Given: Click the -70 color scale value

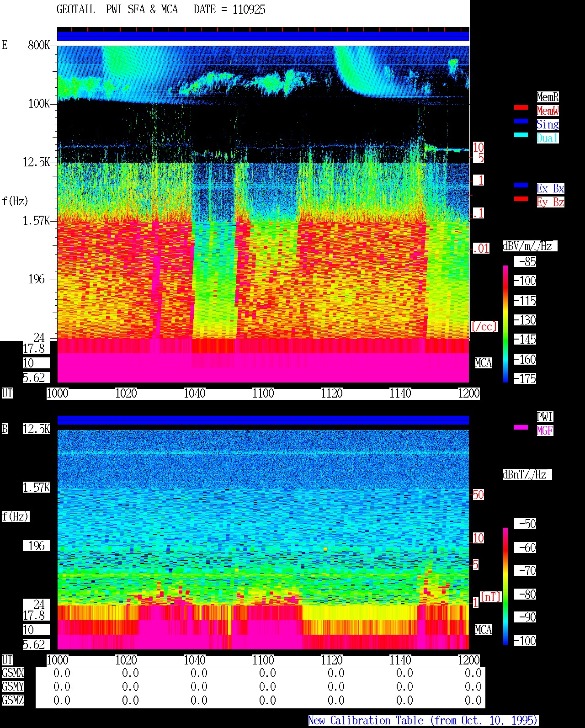Looking at the screenshot, I should (x=526, y=570).
